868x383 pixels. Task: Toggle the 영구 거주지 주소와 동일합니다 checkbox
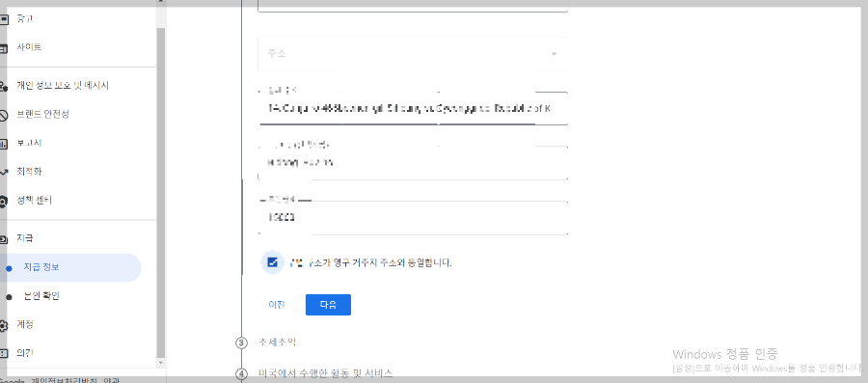click(x=272, y=262)
